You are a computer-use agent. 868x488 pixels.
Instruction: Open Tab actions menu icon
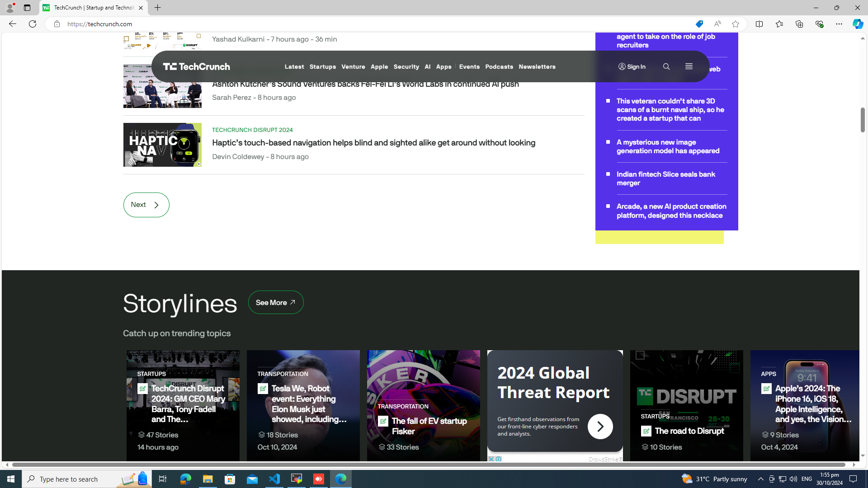[27, 8]
